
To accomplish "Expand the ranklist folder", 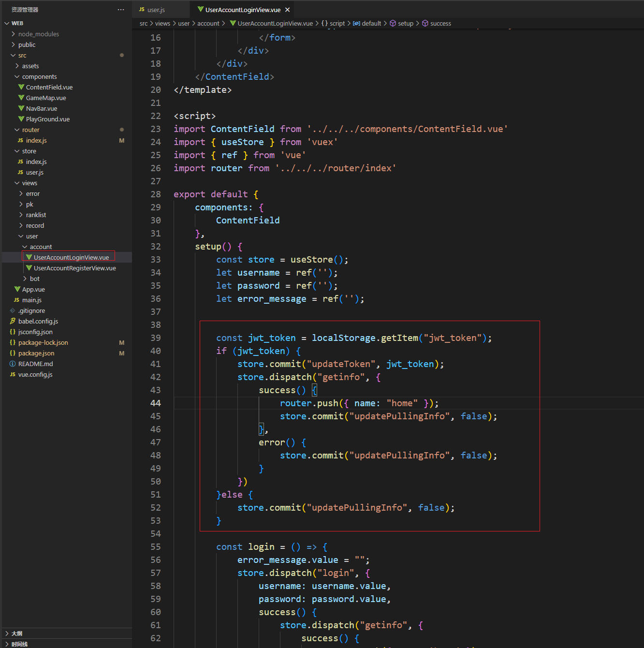I will 66,215.
